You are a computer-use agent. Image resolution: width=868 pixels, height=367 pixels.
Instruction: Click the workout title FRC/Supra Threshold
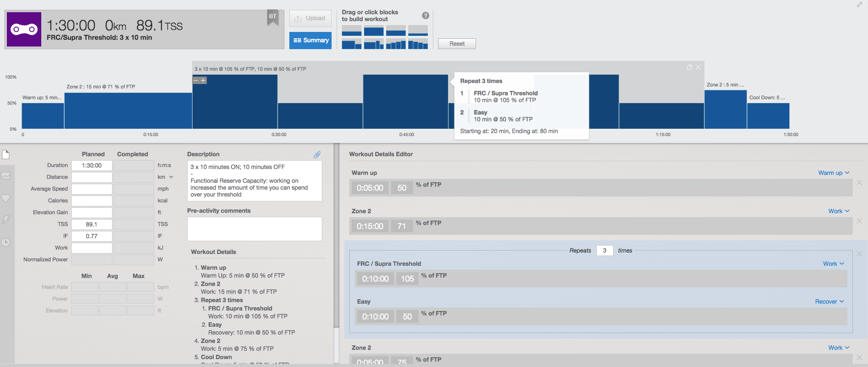99,38
